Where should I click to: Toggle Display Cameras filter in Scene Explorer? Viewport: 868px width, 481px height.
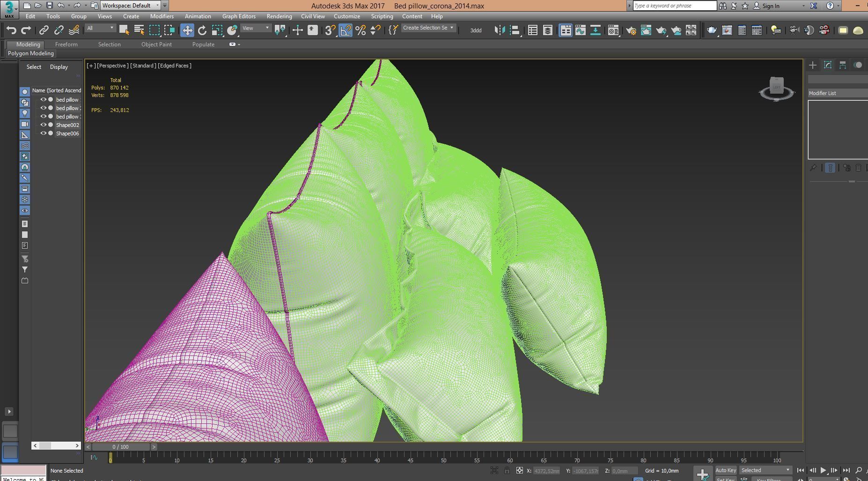pos(25,124)
